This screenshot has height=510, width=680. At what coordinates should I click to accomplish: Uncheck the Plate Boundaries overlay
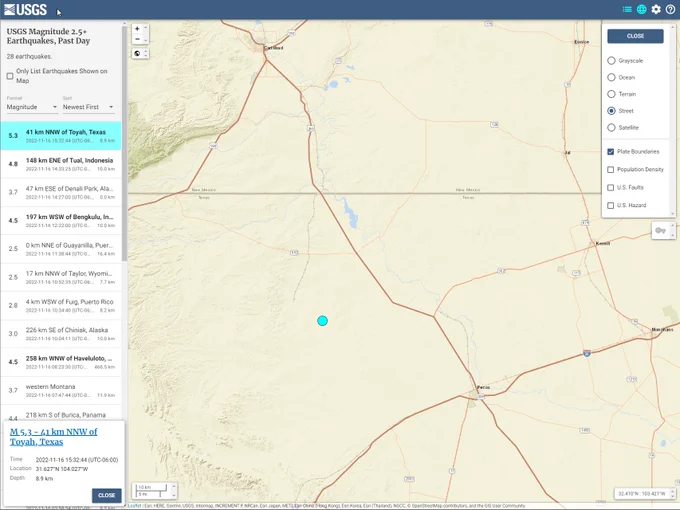click(611, 152)
